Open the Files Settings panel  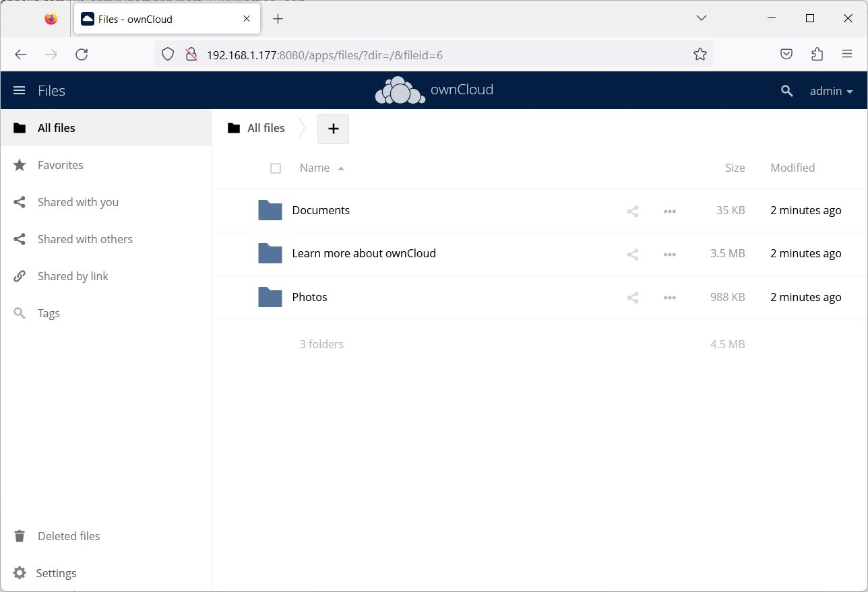(x=106, y=573)
